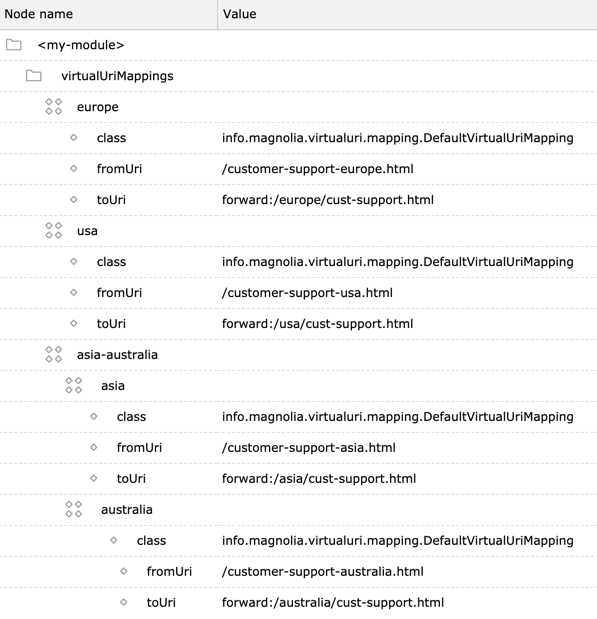The width and height of the screenshot is (597, 619).
Task: Click the content node icon for usa
Action: click(54, 231)
